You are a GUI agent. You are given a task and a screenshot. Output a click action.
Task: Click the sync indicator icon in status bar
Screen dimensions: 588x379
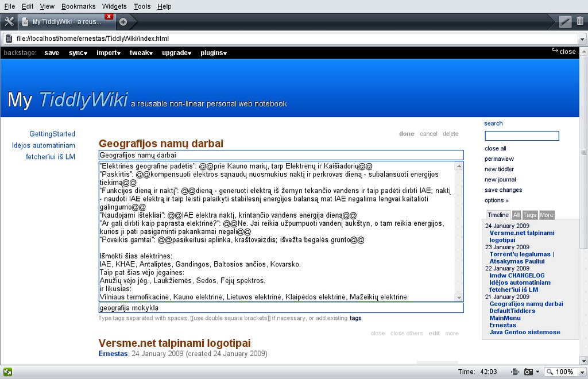(7, 372)
